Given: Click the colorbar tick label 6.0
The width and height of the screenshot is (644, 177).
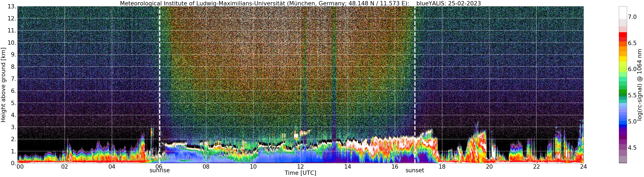Looking at the screenshot, I should pos(632,69).
